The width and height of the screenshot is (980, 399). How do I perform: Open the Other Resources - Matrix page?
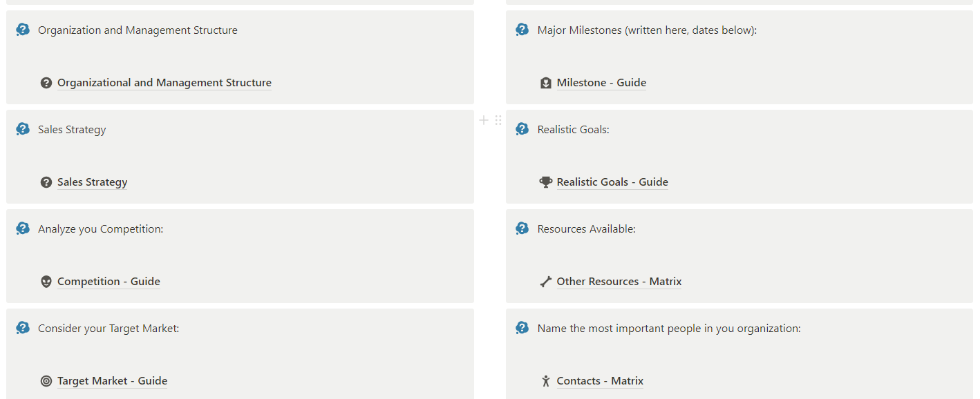[x=619, y=282]
